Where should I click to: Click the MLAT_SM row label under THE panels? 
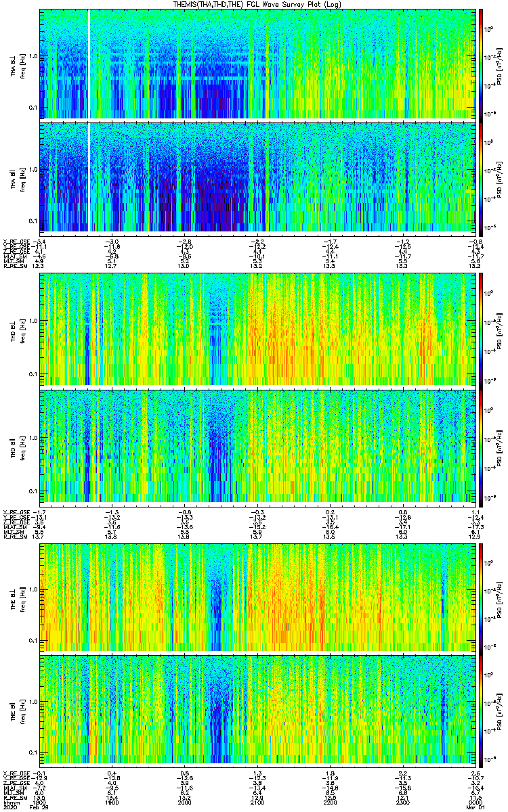click(x=15, y=788)
